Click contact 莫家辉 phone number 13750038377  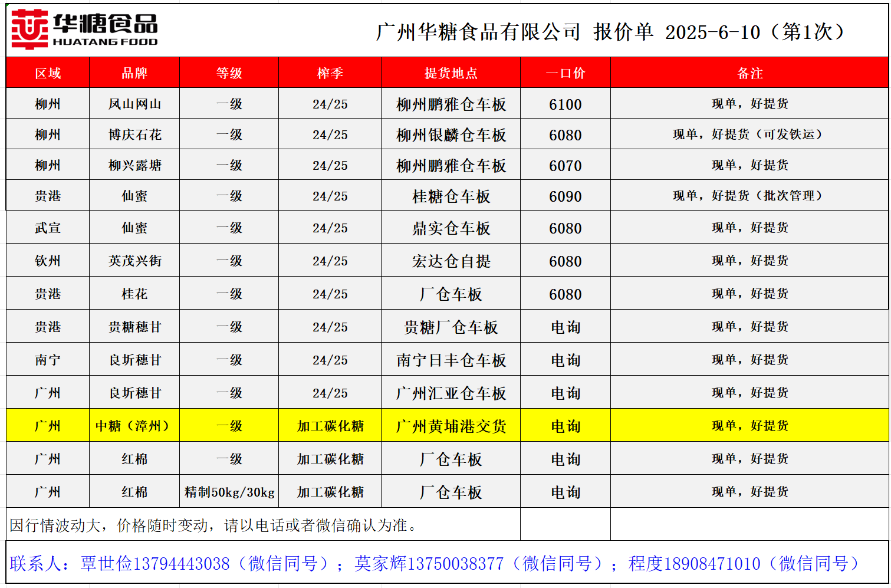pos(455,564)
